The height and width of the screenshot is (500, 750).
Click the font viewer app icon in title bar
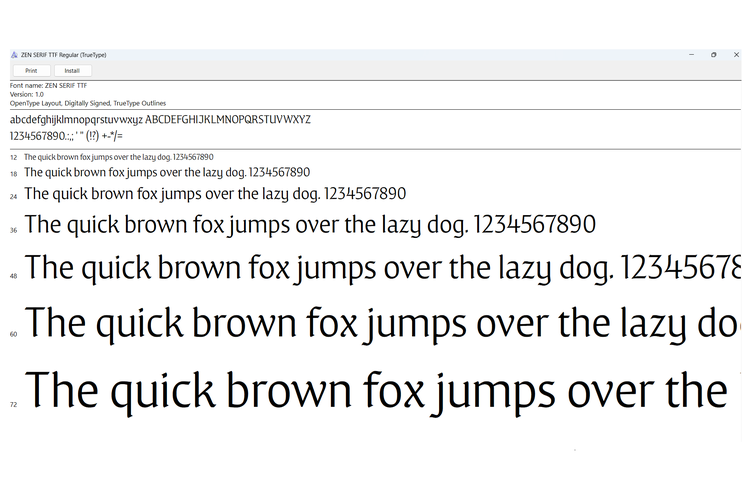(14, 55)
